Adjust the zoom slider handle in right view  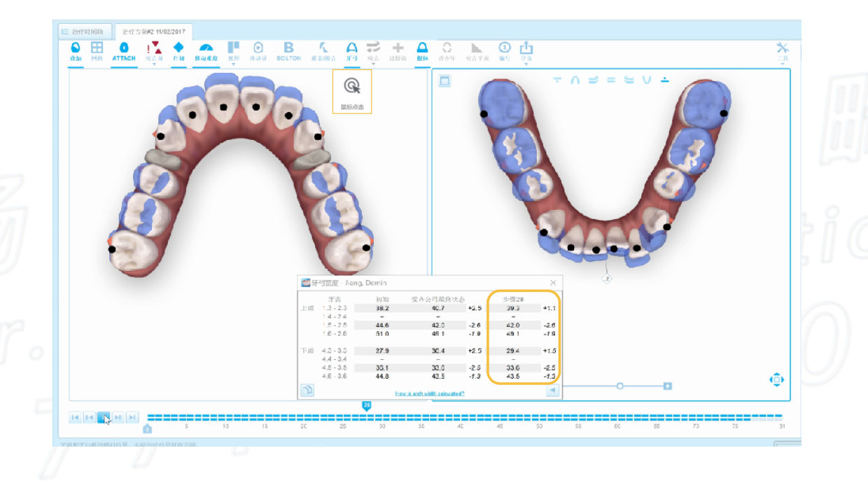pyautogui.click(x=619, y=386)
